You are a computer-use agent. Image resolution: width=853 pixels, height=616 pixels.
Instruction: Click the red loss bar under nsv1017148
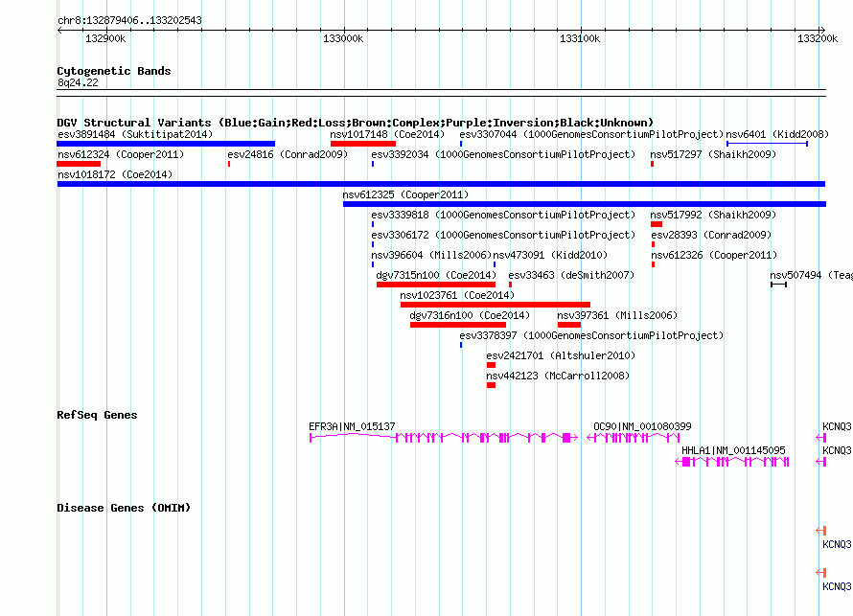pyautogui.click(x=363, y=144)
